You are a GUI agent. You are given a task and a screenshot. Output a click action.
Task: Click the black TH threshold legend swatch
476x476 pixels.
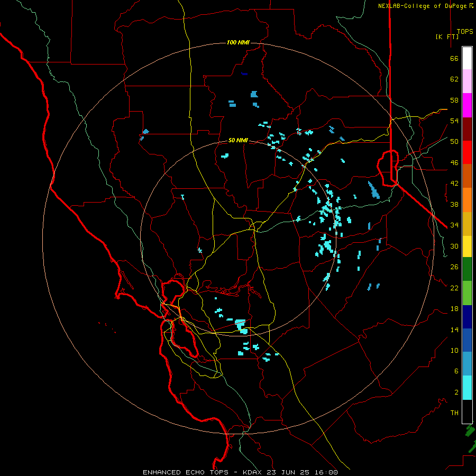pyautogui.click(x=467, y=411)
